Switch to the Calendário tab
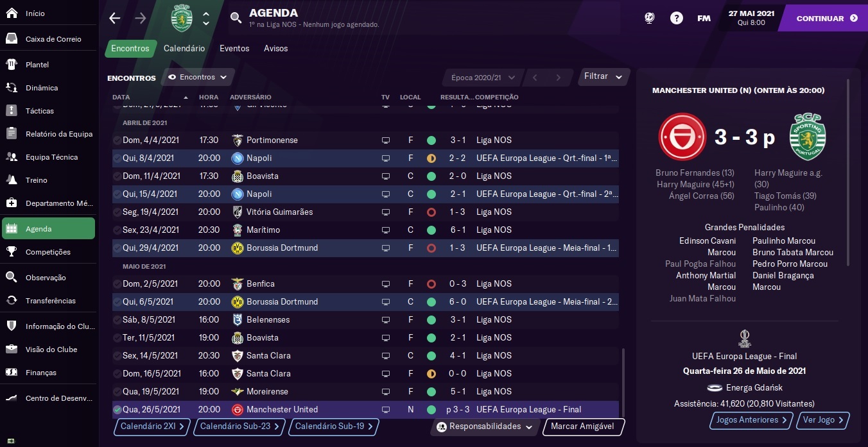This screenshot has height=447, width=868. coord(184,48)
